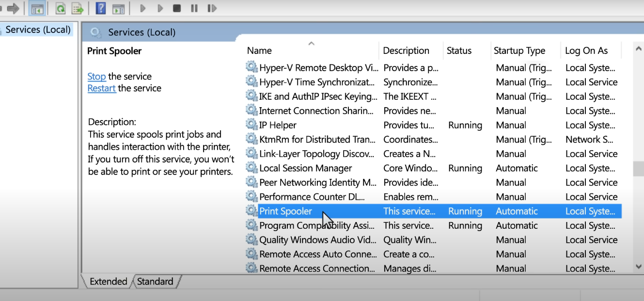Click the gear icon beside Local Session Manager

tap(251, 167)
